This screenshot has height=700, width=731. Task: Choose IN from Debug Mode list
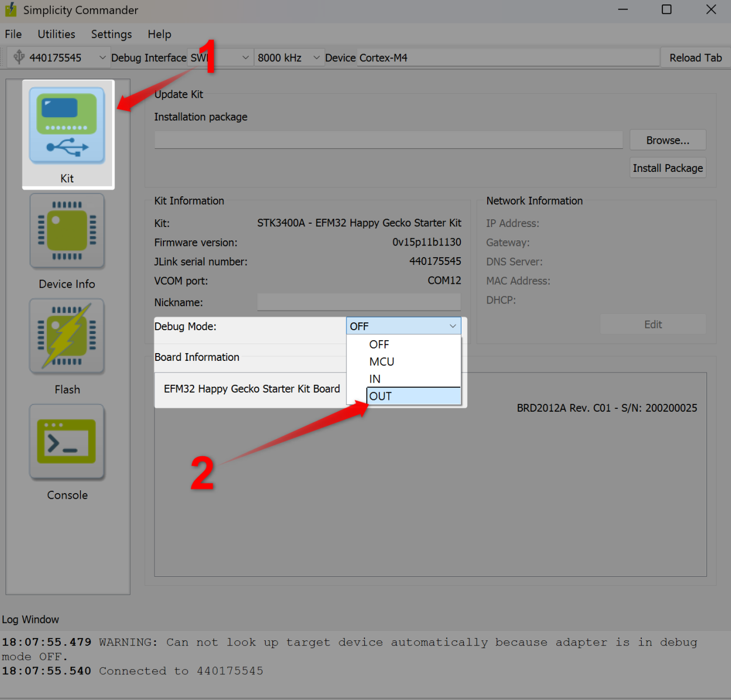pyautogui.click(x=375, y=379)
